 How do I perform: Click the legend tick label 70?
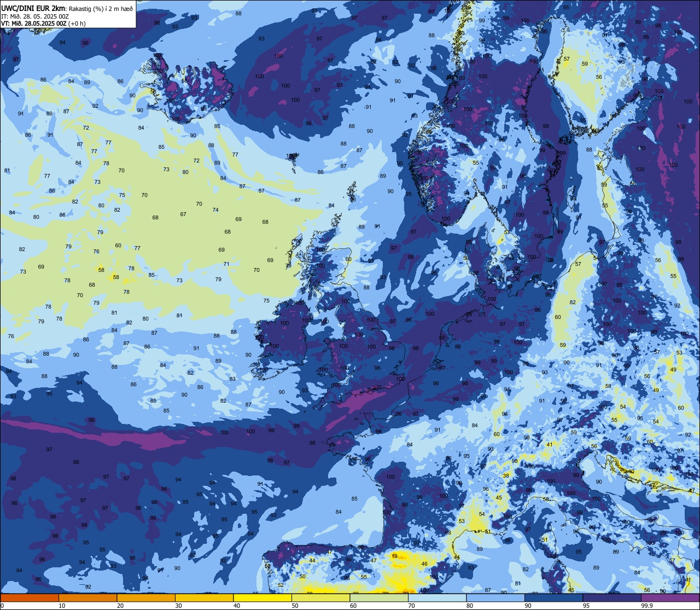[x=411, y=606]
